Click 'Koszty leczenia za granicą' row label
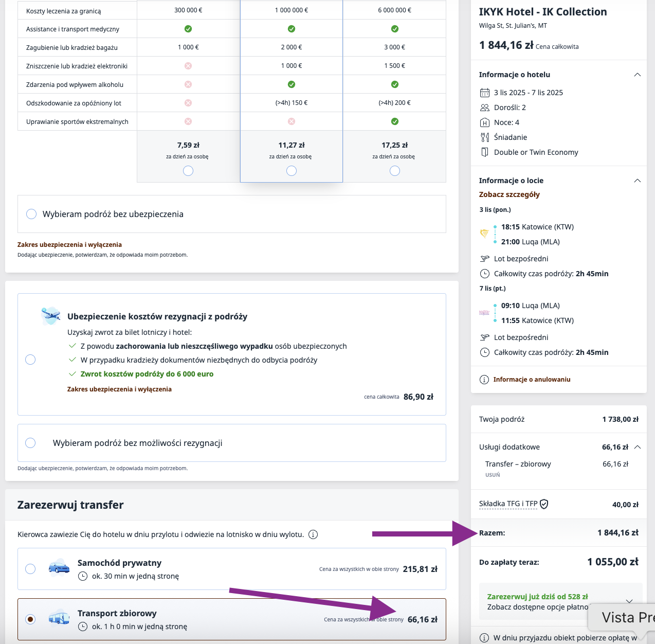Viewport: 655px width, 644px height. point(64,11)
